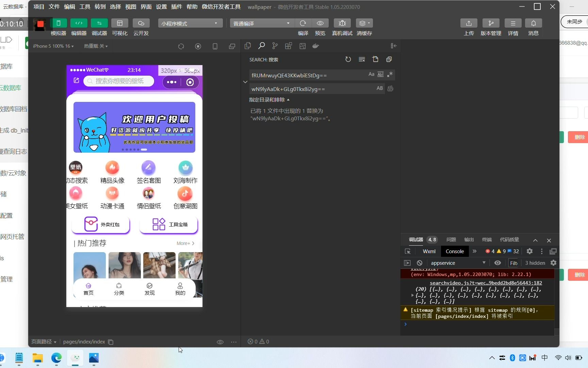
Task: Open the messages (消息) bell icon
Action: coord(534,23)
